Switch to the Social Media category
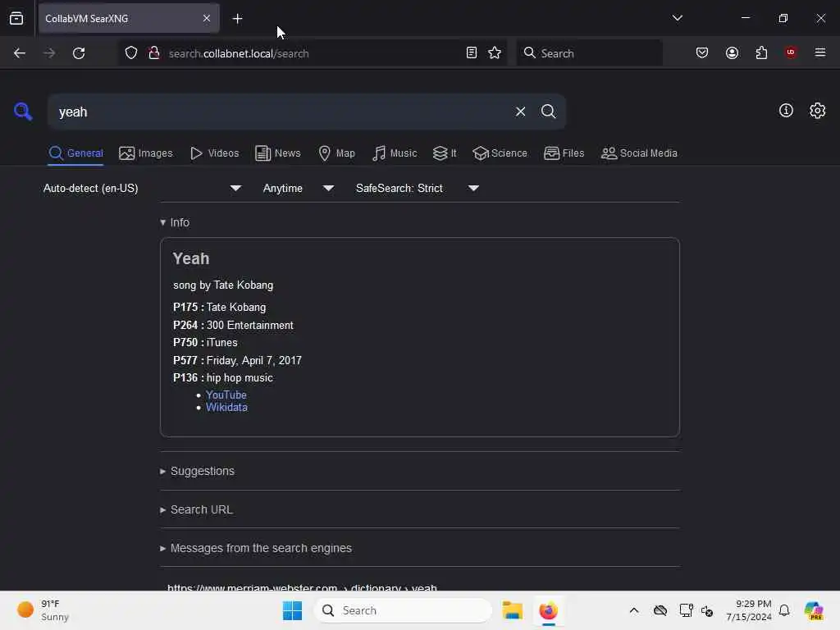 [x=639, y=153]
